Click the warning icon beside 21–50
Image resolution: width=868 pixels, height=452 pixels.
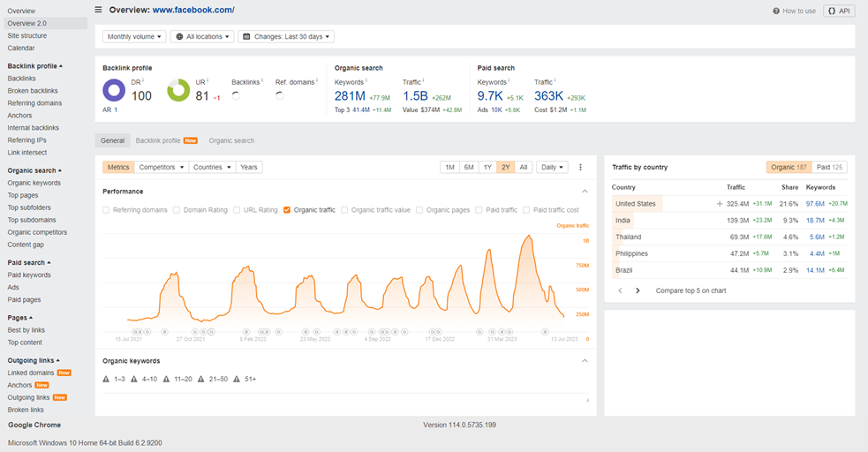pyautogui.click(x=201, y=379)
